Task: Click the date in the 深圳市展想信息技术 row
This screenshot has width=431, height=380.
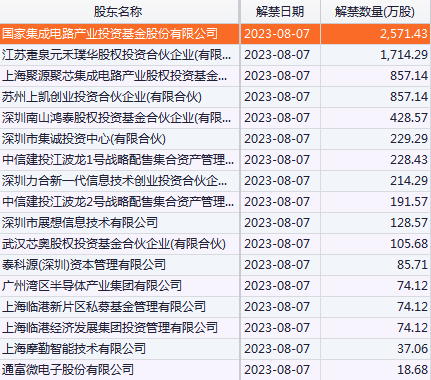Action: click(x=277, y=223)
